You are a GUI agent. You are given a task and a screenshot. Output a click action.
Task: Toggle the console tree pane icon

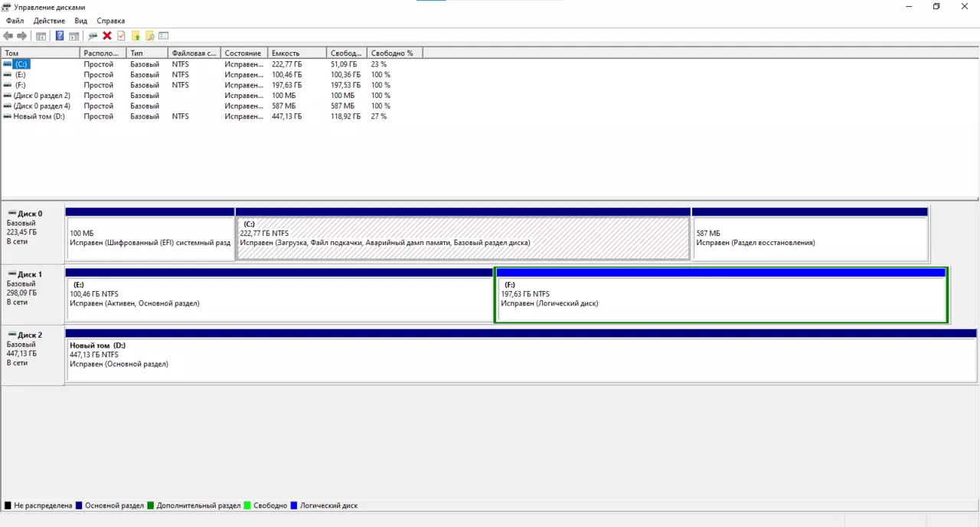(41, 36)
